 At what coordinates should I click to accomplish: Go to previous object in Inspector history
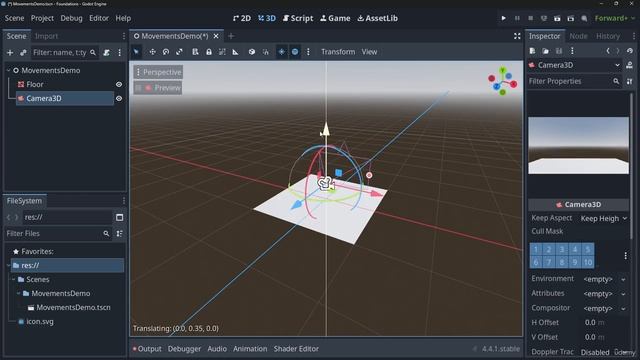(608, 51)
